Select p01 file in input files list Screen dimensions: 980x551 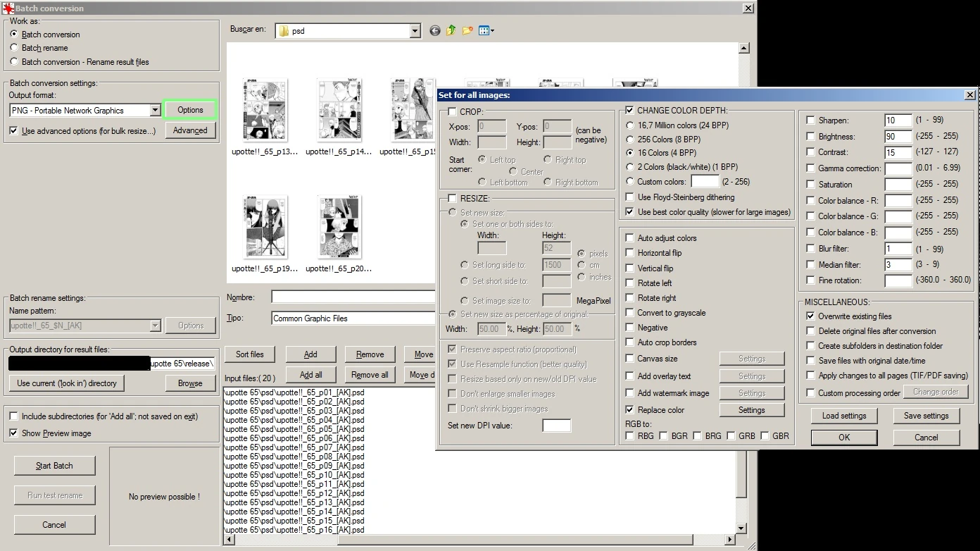pyautogui.click(x=294, y=392)
